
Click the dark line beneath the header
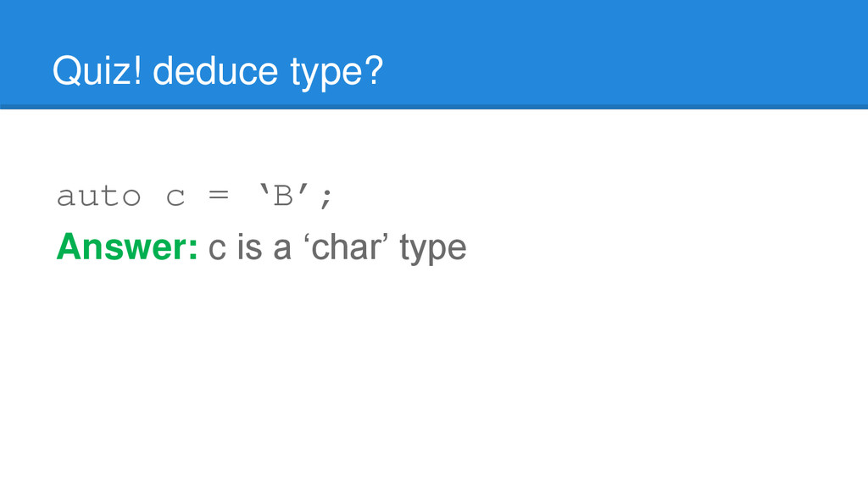click(434, 107)
